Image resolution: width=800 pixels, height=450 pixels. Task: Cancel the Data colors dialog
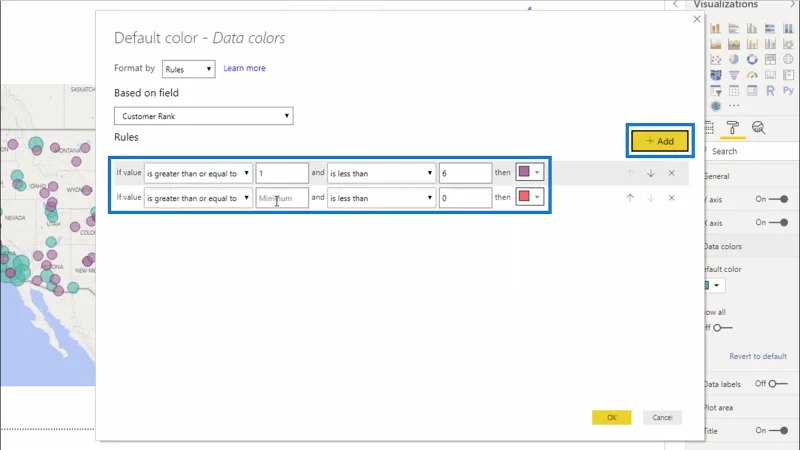click(662, 417)
